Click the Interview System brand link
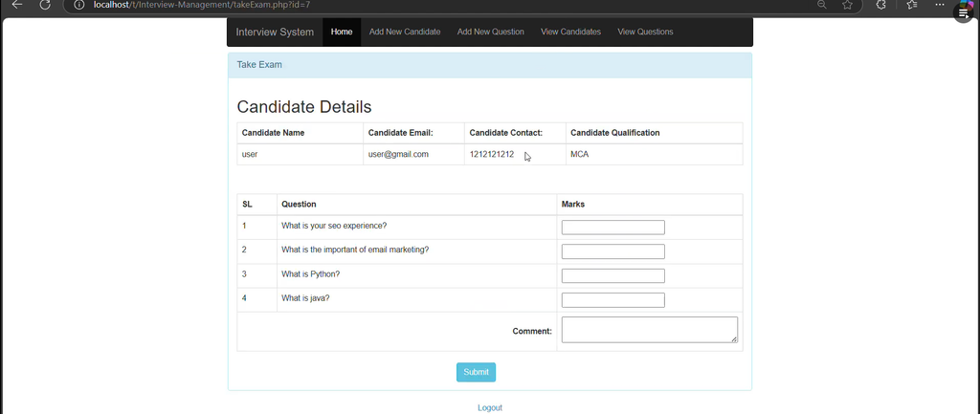The width and height of the screenshot is (980, 414). pyautogui.click(x=275, y=32)
